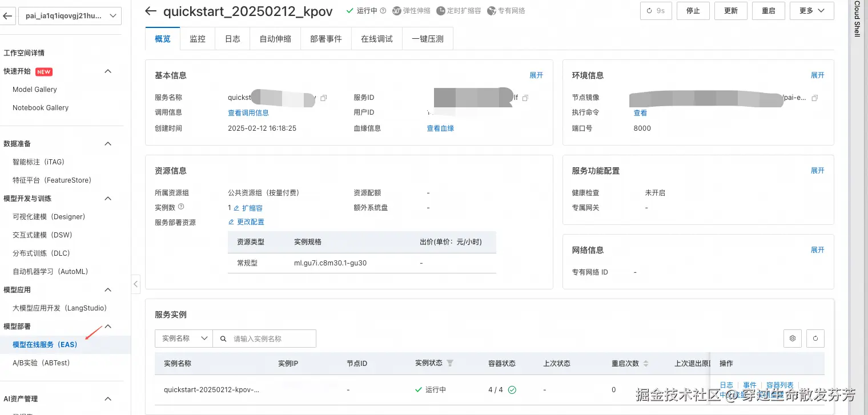Collapse the 模型开发与训练 sidebar section
This screenshot has width=868, height=415.
click(108, 199)
